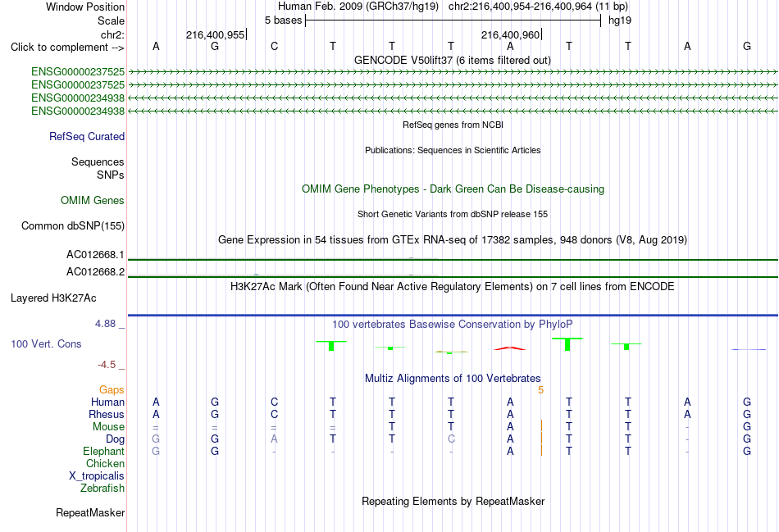Open Repeating Elements by RepeatMasker title
Viewport: 779px width, 532px height.
click(453, 502)
